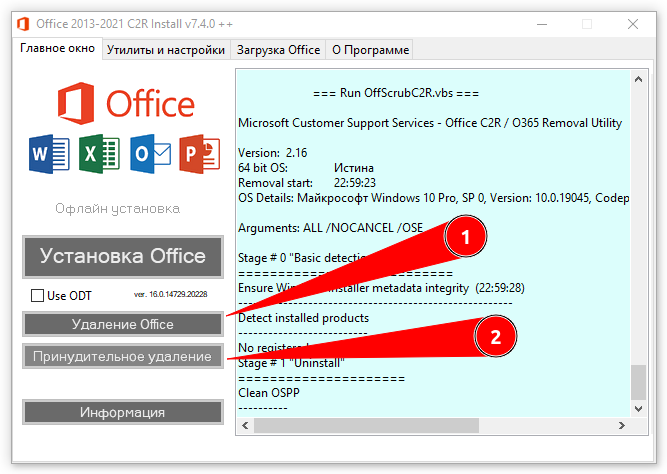Click the 'Clean OSPP' log line
The width and height of the screenshot is (667, 474).
point(268,393)
